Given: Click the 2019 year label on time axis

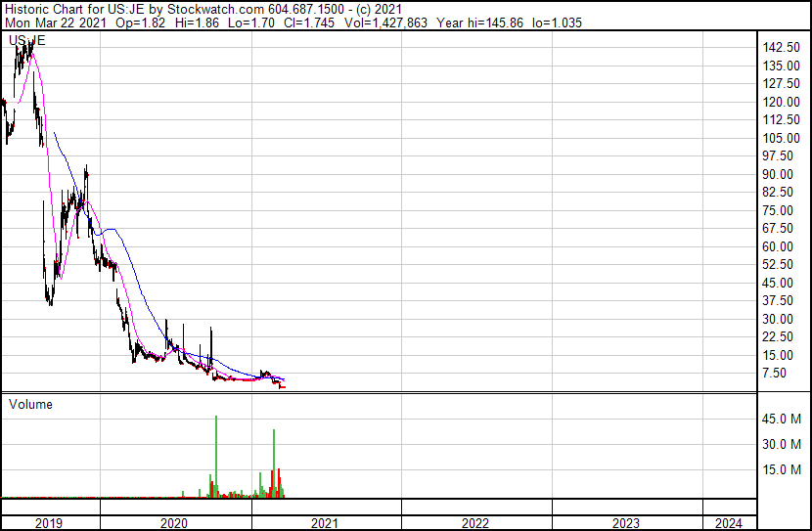Looking at the screenshot, I should click(49, 523).
